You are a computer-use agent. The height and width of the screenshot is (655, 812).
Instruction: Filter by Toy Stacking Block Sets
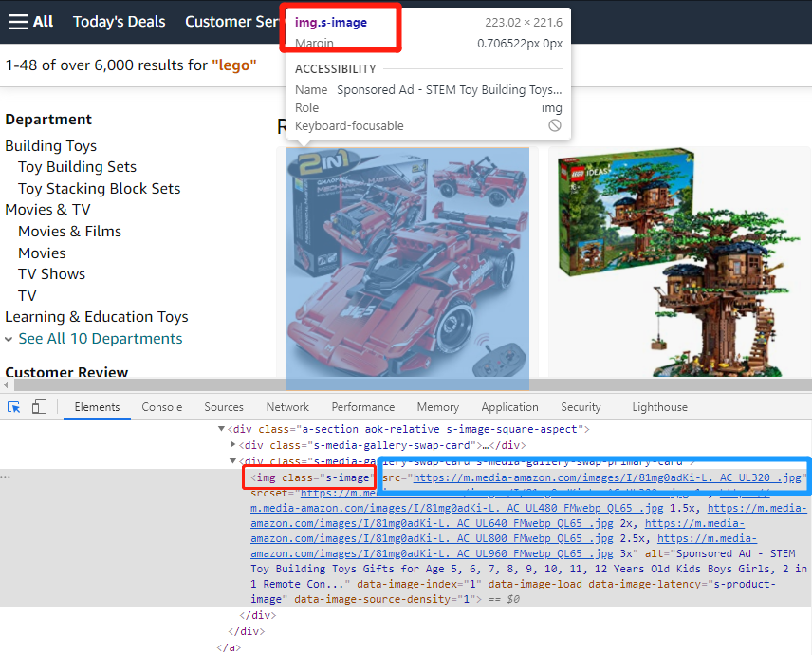pyautogui.click(x=100, y=189)
